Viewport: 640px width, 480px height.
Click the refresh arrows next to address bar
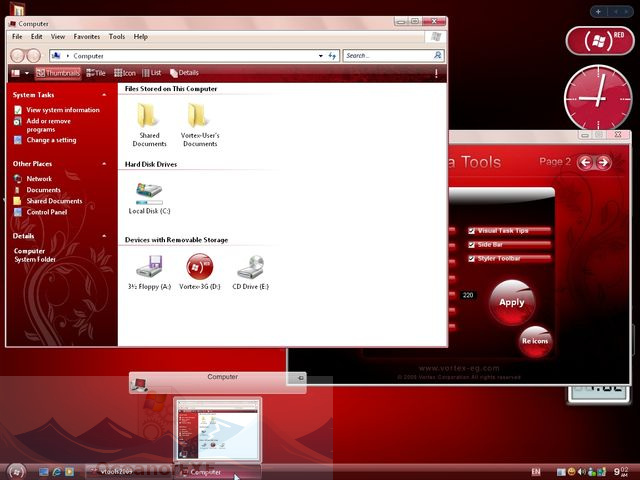[332, 56]
